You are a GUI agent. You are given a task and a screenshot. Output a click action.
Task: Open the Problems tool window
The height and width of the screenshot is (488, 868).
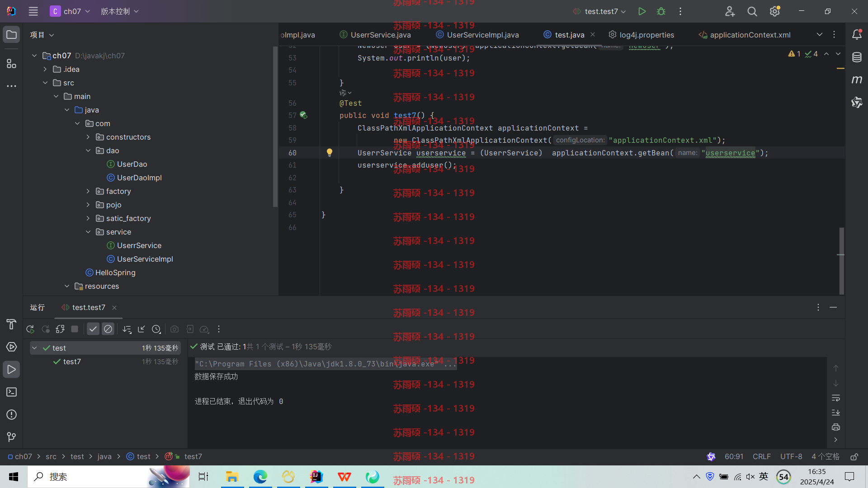(x=12, y=415)
